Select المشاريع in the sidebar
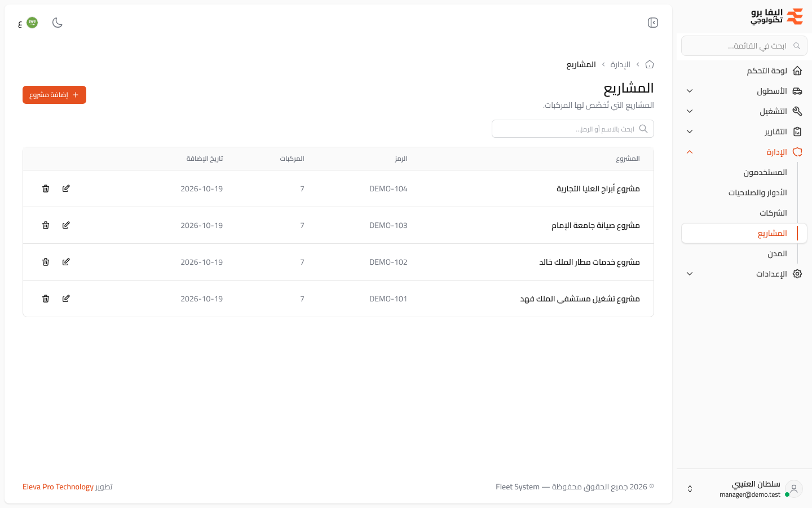 click(x=744, y=233)
